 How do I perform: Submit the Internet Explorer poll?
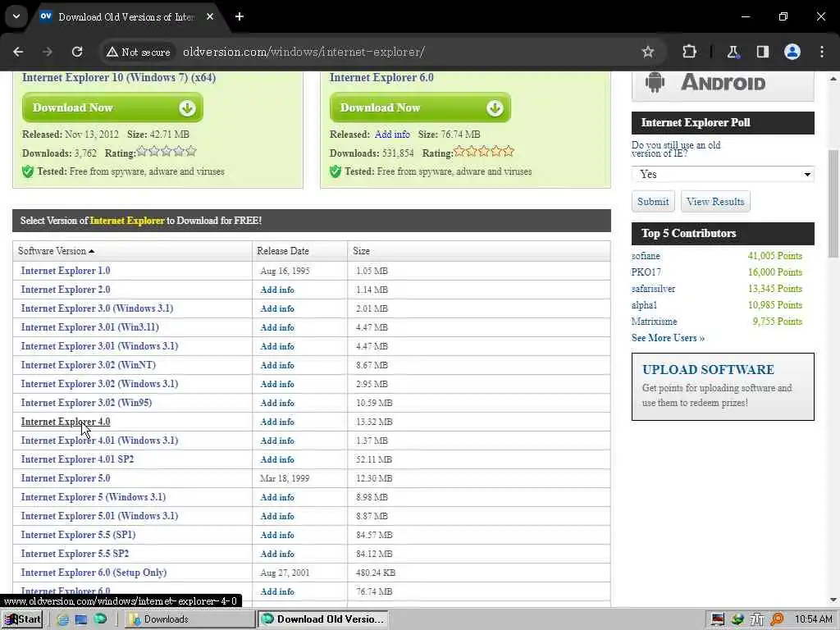(653, 202)
